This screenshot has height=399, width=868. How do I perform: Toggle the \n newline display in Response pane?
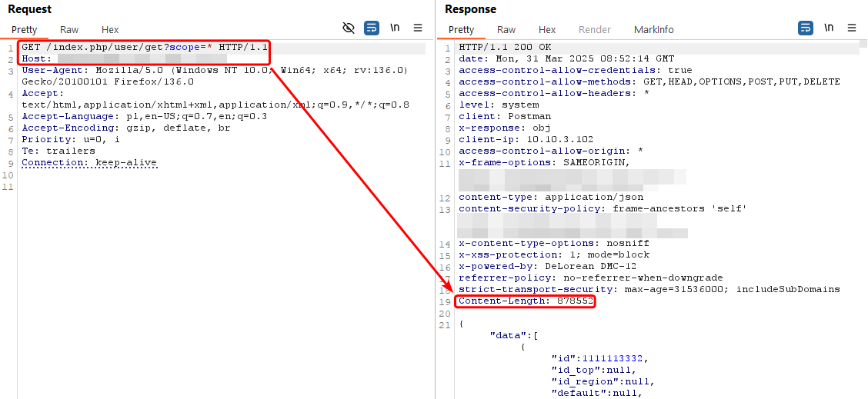pyautogui.click(x=829, y=28)
